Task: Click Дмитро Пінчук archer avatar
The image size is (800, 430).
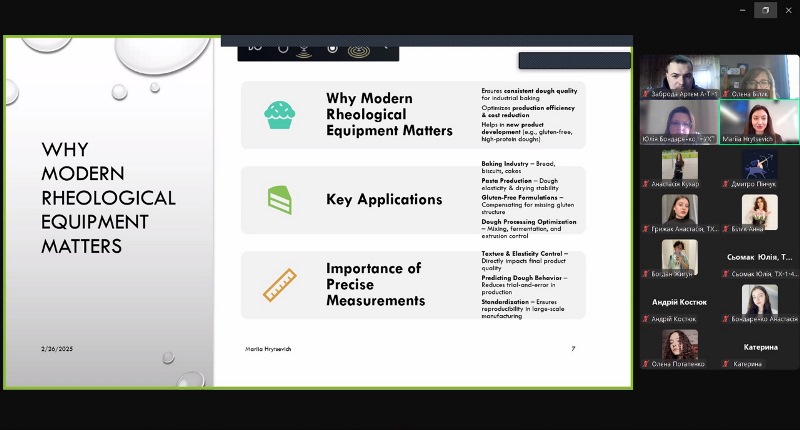Action: [x=760, y=164]
